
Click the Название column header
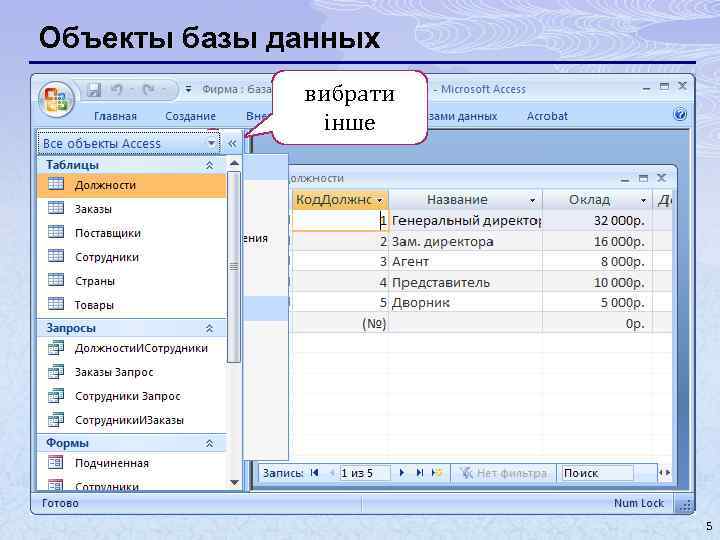pos(465,200)
